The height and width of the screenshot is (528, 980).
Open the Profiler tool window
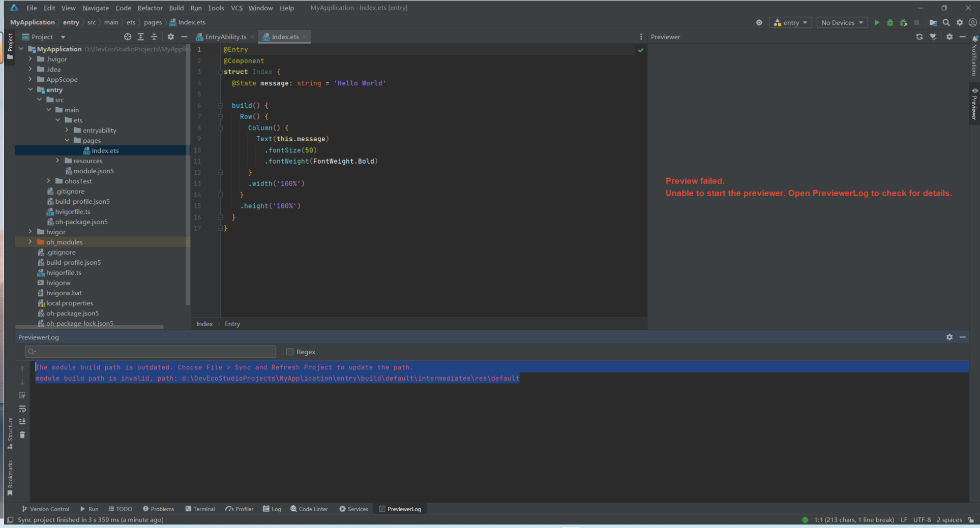pyautogui.click(x=240, y=509)
